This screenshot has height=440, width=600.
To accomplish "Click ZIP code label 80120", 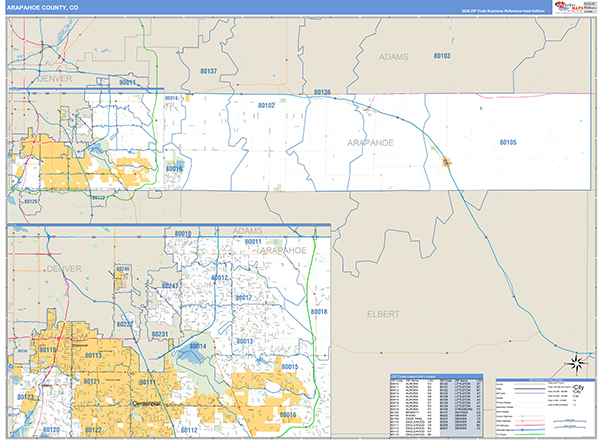I will (51, 430).
